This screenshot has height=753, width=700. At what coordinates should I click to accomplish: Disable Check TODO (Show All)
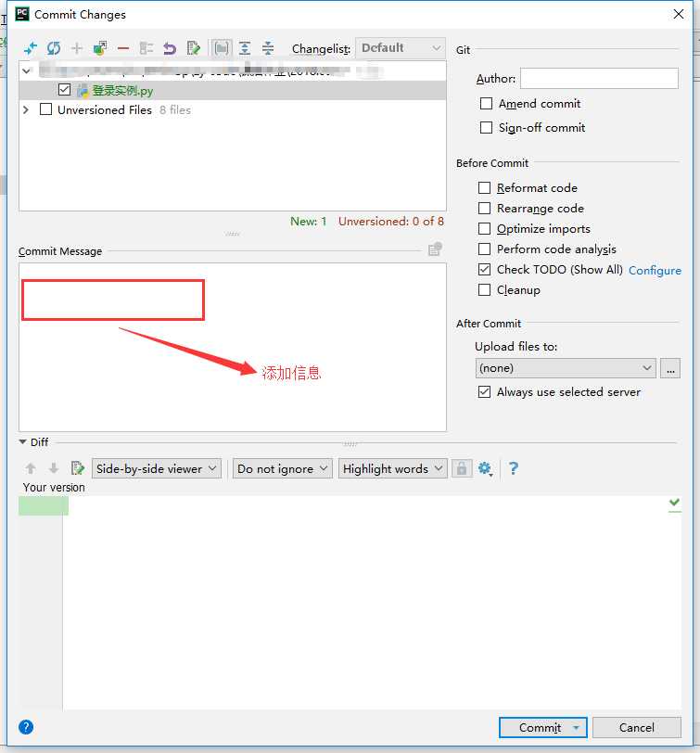(x=484, y=270)
